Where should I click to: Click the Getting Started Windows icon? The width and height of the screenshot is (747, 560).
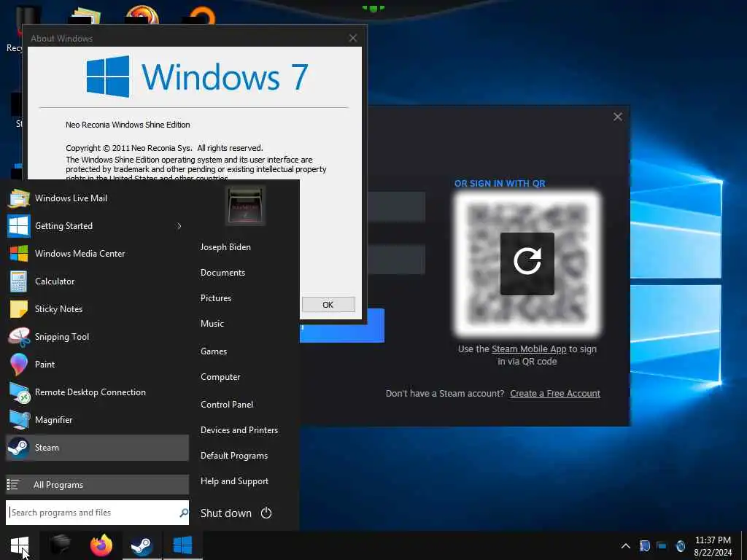18,226
